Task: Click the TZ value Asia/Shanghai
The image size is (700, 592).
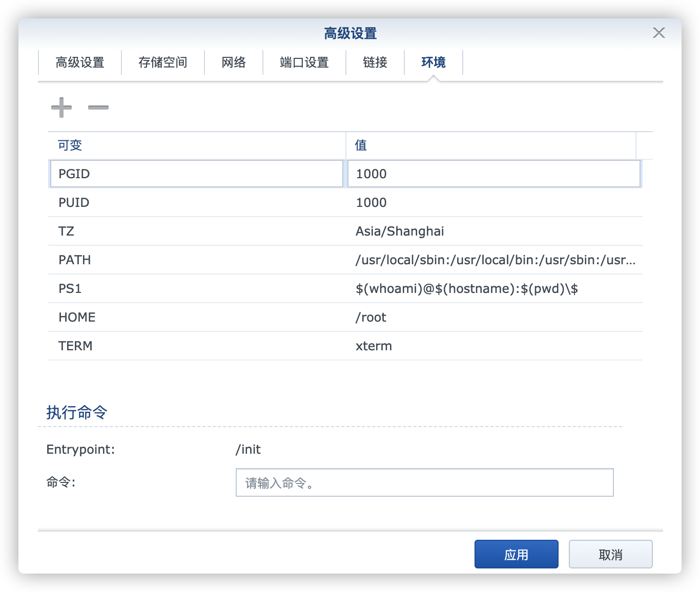Action: [400, 231]
